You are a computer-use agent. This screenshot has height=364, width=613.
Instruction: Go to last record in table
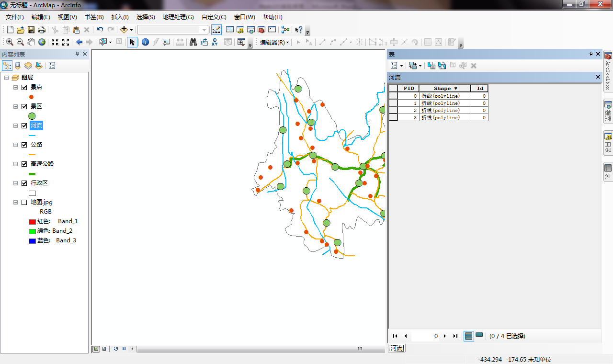pos(455,336)
